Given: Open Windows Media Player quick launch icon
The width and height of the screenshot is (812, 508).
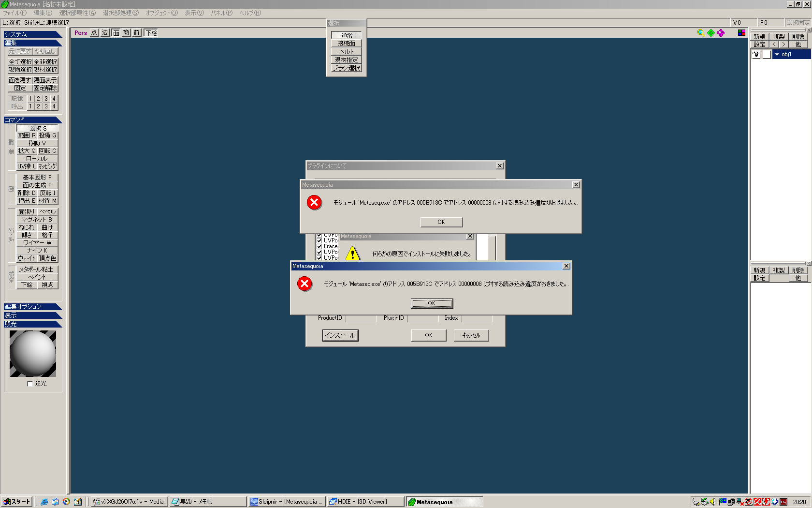Looking at the screenshot, I should [x=66, y=502].
